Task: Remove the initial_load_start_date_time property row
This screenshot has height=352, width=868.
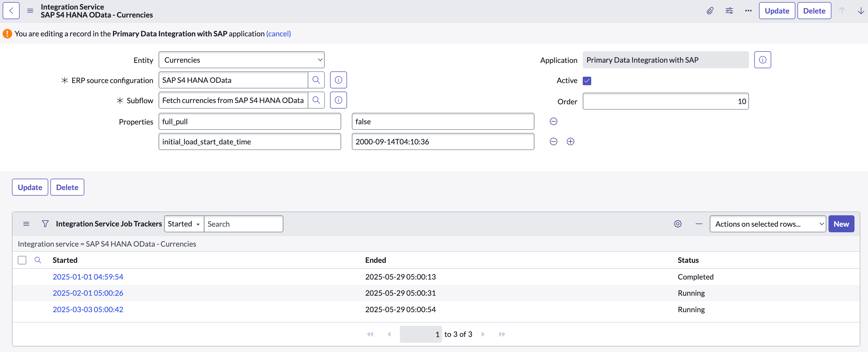Action: (553, 142)
